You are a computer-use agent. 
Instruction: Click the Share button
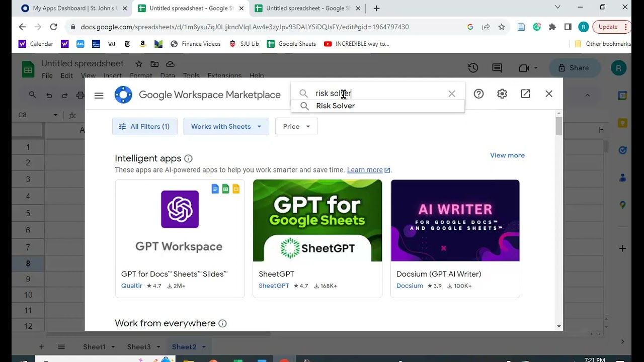click(x=574, y=68)
